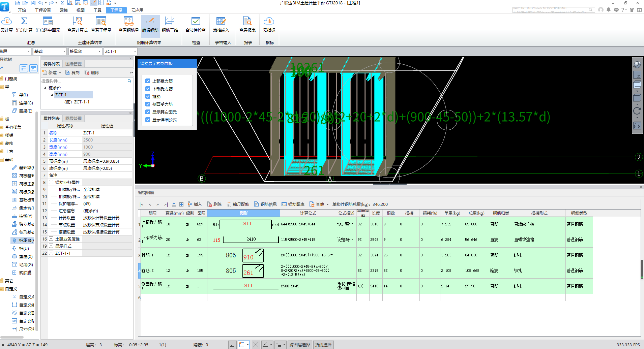
Task: Select 桩承台 in navigation tree
Action: pos(24,240)
